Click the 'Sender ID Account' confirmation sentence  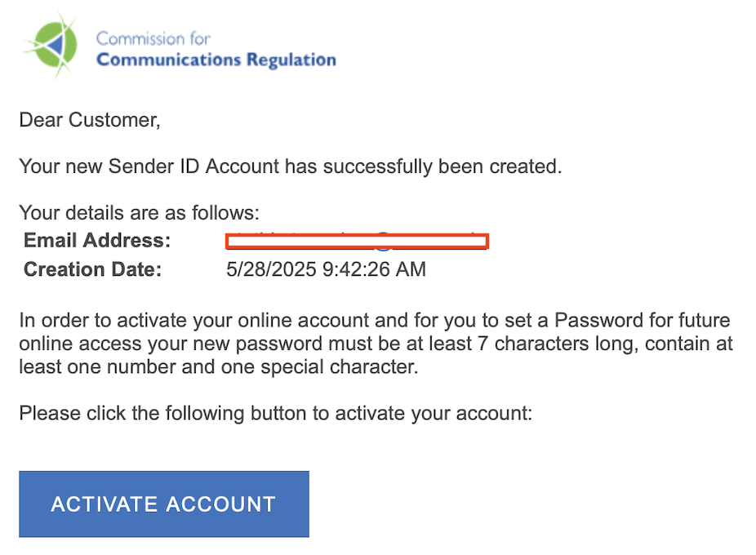click(x=291, y=166)
